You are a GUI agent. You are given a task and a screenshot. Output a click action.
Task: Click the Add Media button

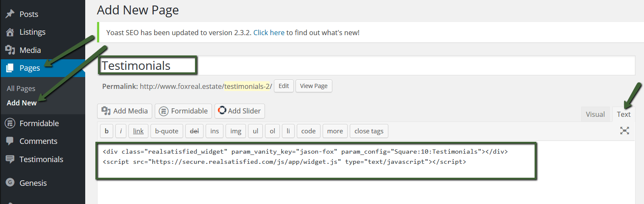point(125,111)
